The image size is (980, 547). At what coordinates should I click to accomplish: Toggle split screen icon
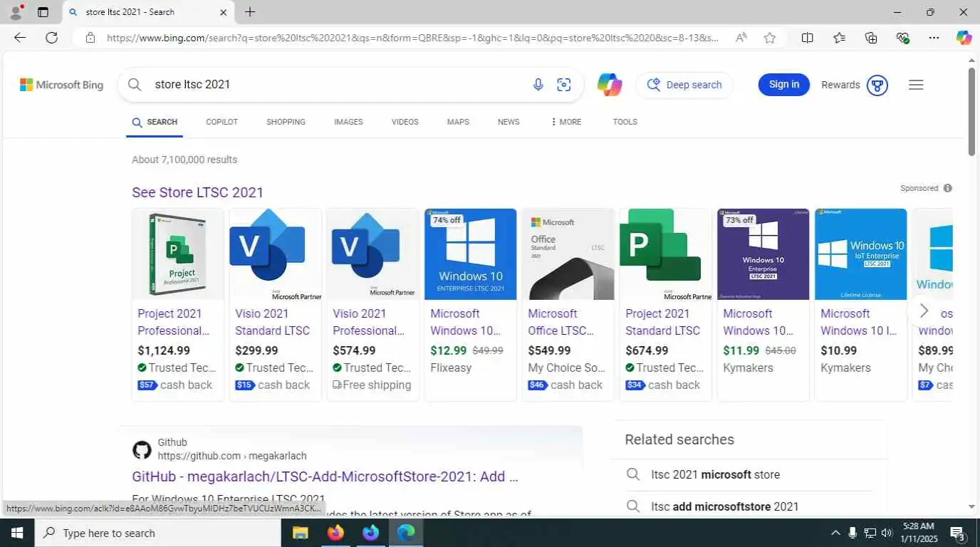[808, 38]
